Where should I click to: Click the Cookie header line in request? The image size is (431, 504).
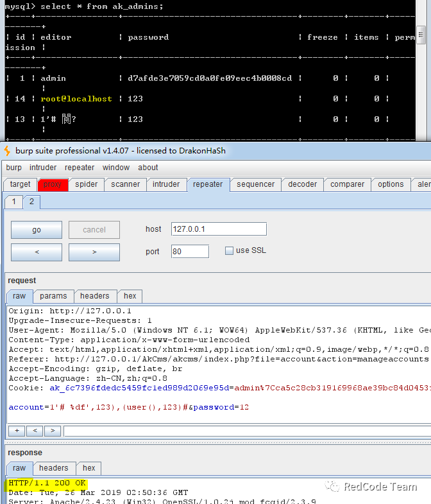pyautogui.click(x=220, y=388)
